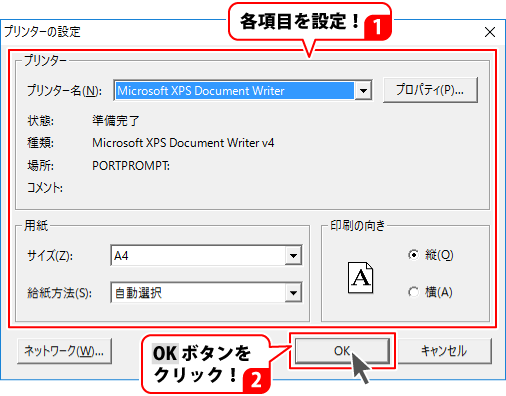
Task: Click the 印刷の向き group label
Action: pos(357,226)
